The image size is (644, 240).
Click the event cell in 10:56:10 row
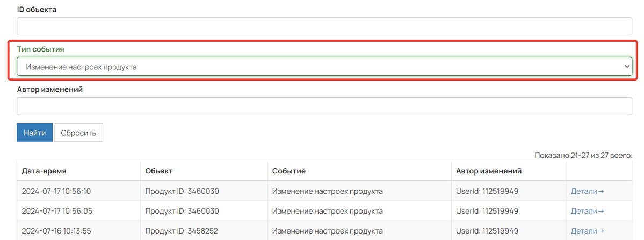pyautogui.click(x=359, y=191)
